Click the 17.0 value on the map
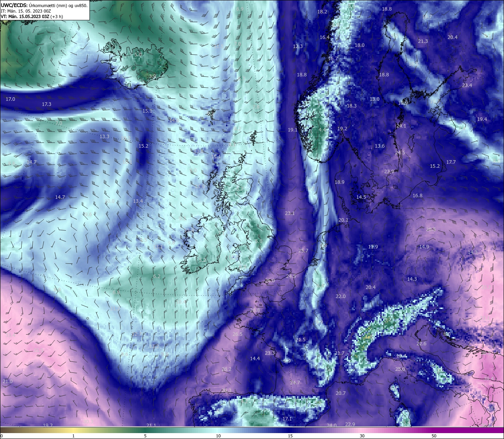Screen dimensions: 504x439 click(x=11, y=99)
